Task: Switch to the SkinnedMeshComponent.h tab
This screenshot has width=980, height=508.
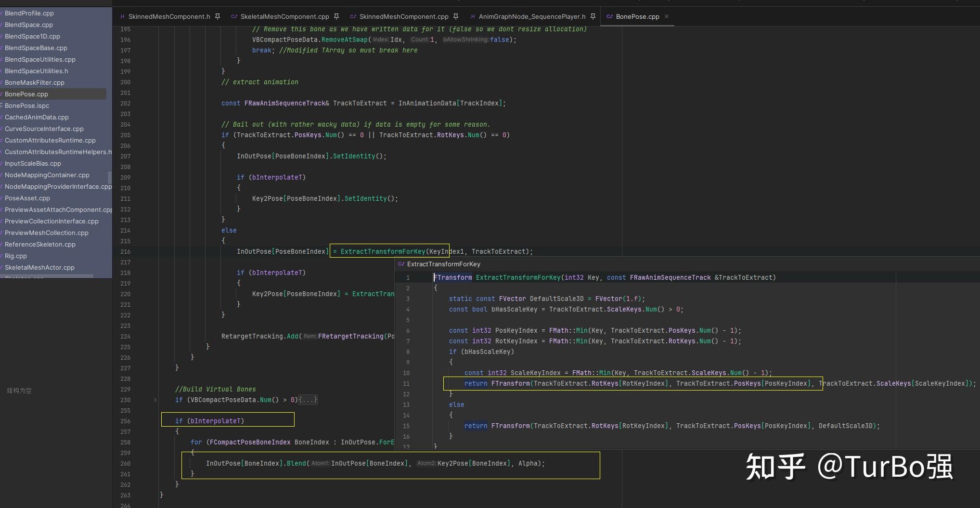Action: tap(169, 16)
